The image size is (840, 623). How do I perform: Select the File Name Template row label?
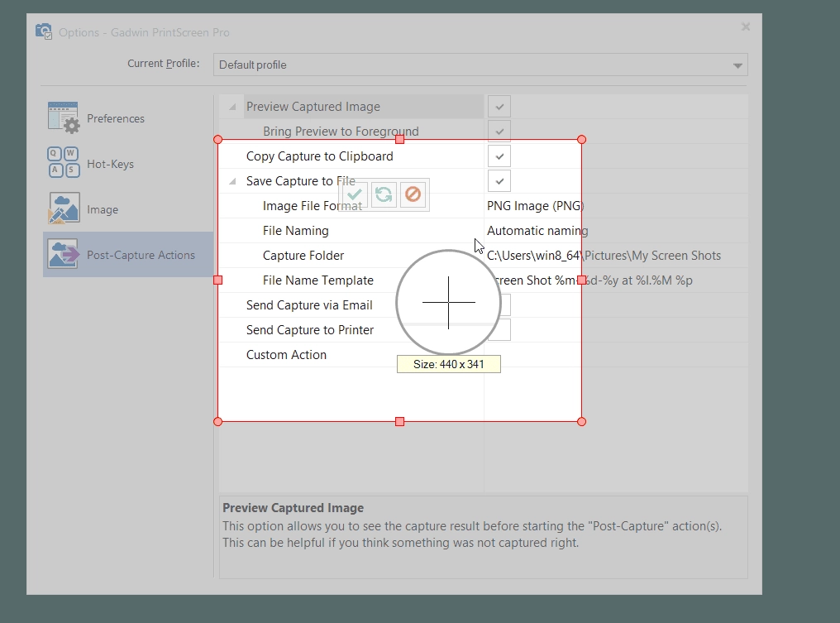318,280
